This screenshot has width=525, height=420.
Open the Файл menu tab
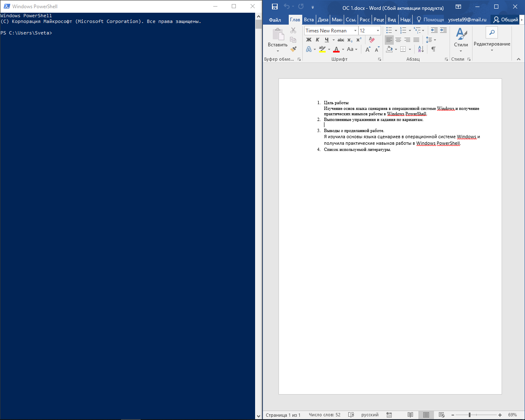(x=275, y=20)
